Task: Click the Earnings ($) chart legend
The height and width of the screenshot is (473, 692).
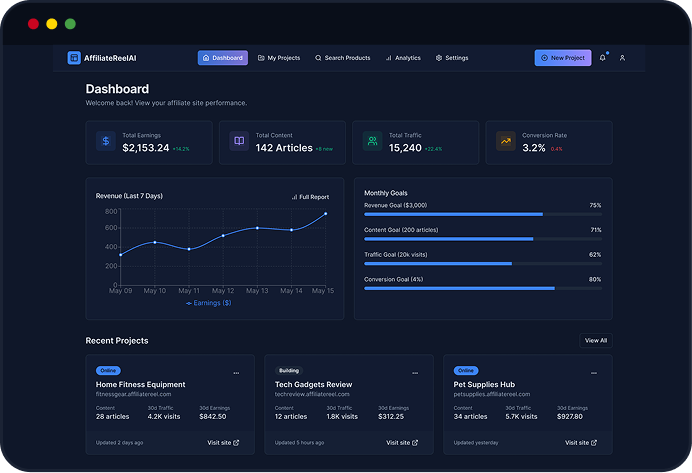Action: (209, 303)
